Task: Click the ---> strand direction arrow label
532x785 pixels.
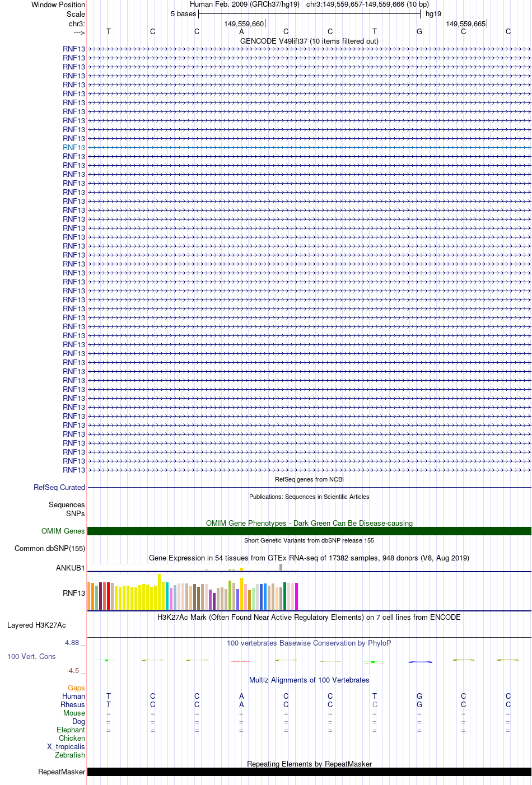Action: 79,32
